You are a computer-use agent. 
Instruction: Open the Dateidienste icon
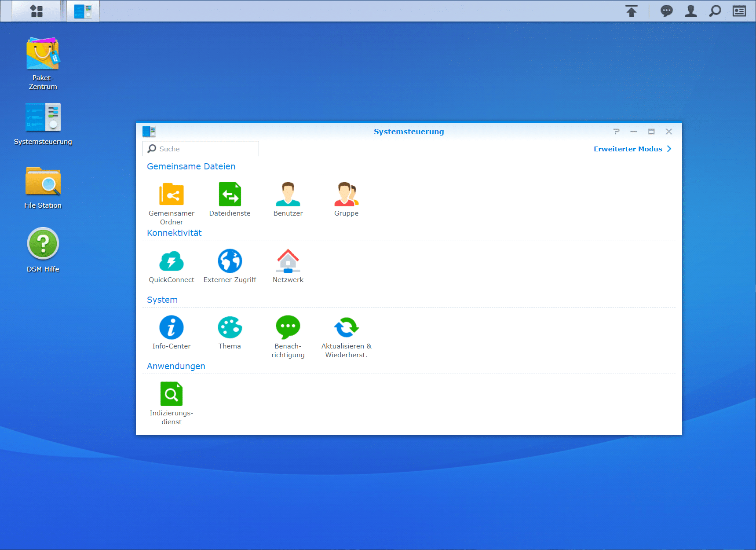click(230, 194)
